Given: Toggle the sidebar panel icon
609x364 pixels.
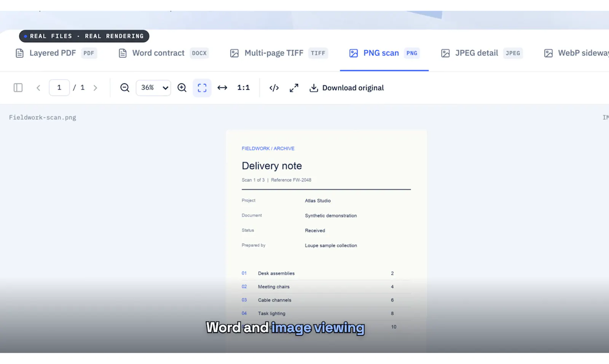Looking at the screenshot, I should point(18,88).
